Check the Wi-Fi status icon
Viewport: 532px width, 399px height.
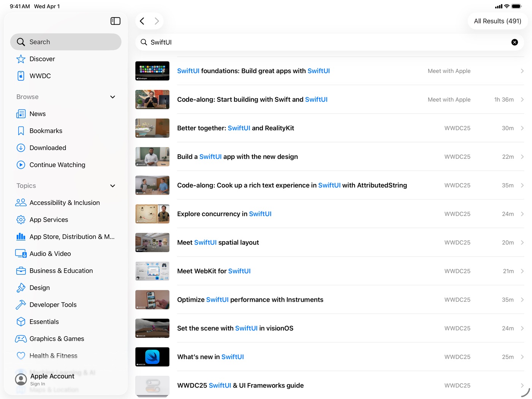click(507, 6)
